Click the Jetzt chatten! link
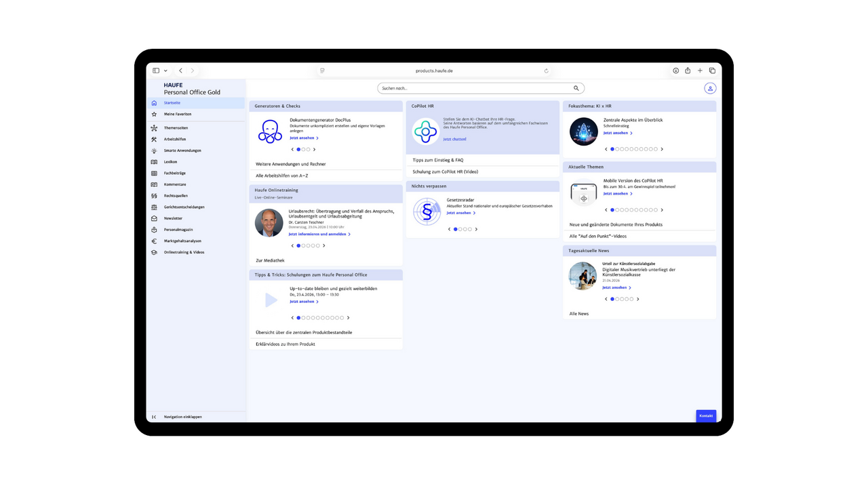 tap(454, 139)
